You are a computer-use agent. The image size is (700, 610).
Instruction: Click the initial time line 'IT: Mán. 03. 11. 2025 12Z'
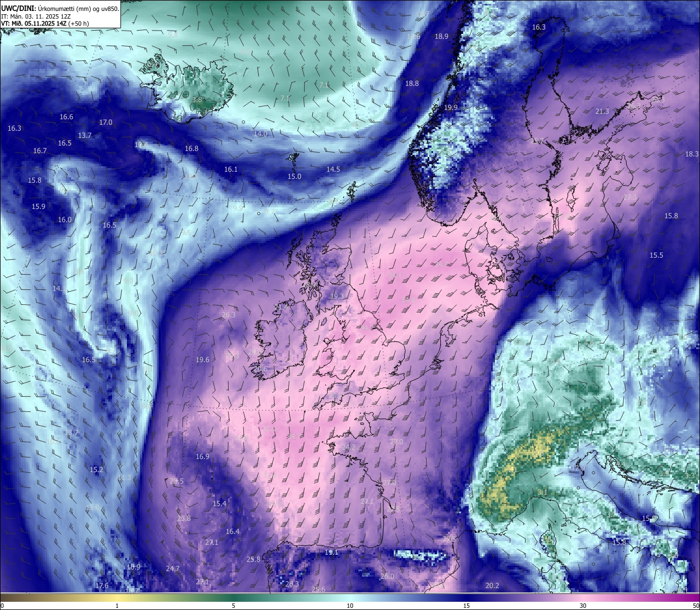36,16
